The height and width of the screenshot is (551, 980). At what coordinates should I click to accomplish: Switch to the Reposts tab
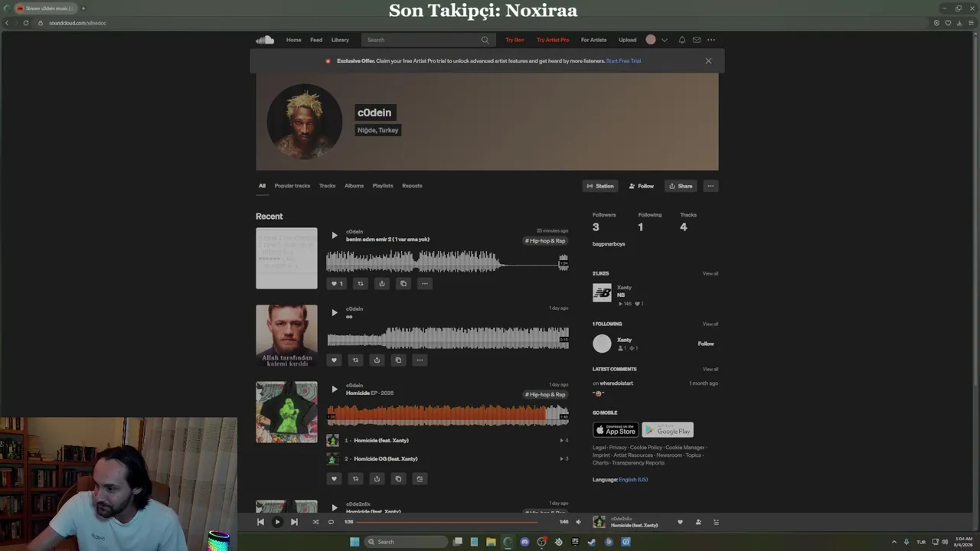pyautogui.click(x=412, y=186)
